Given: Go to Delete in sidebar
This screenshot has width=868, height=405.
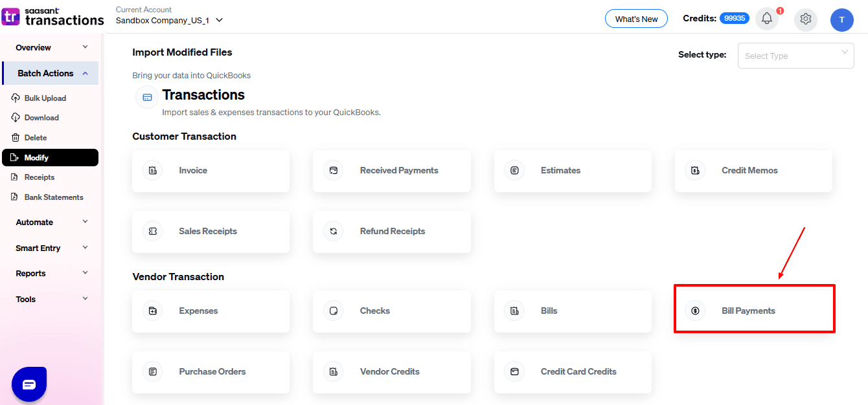Looking at the screenshot, I should coord(35,138).
